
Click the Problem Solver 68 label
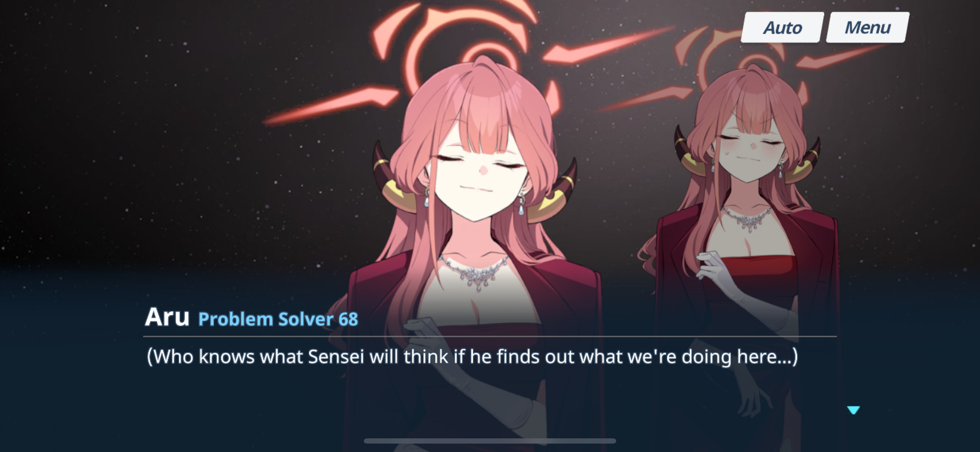(x=278, y=319)
